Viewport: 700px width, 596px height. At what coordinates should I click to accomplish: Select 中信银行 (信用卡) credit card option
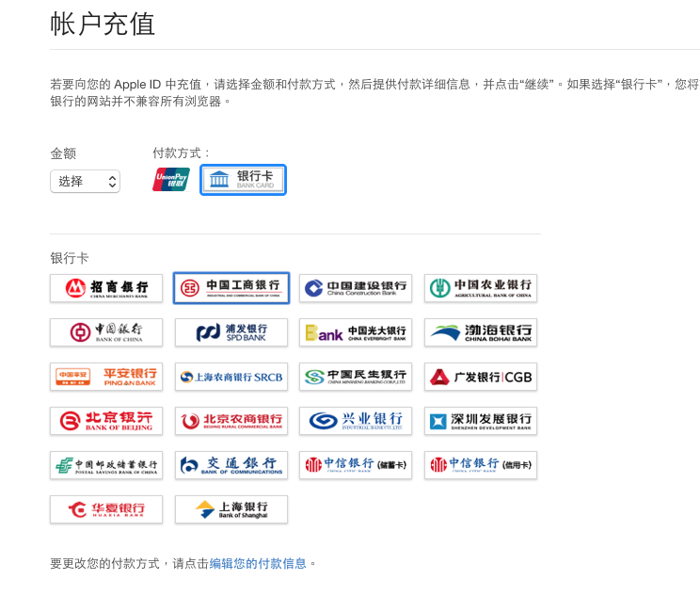(481, 465)
